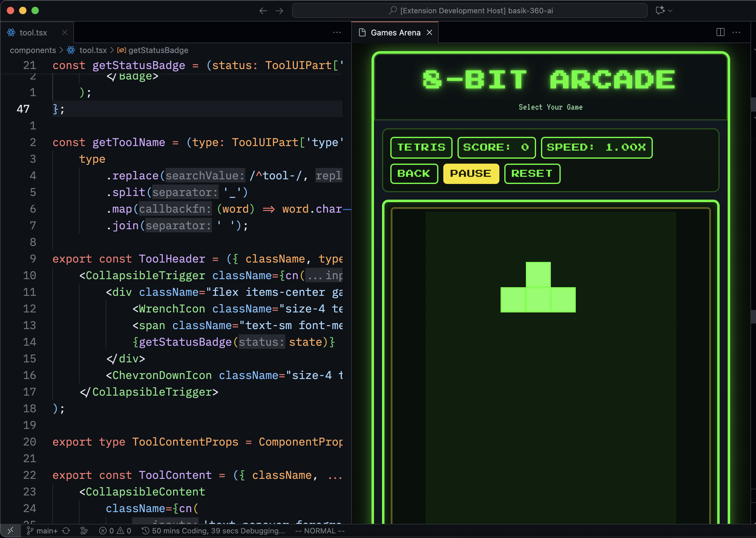Click the tool.tsx breadcrumb

coord(93,50)
